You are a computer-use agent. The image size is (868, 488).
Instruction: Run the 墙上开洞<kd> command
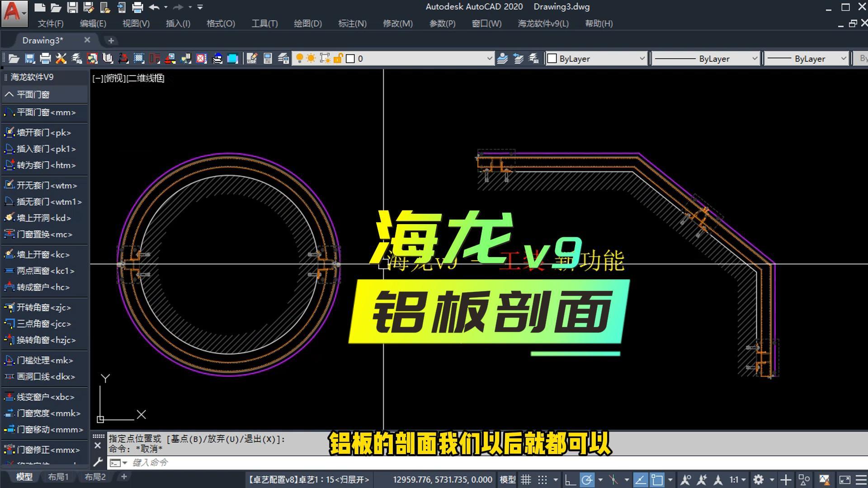(x=45, y=218)
